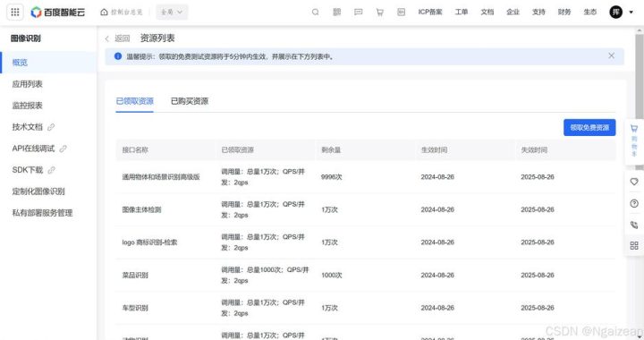
Task: Select the 菜品识别 row name
Action: click(x=135, y=275)
